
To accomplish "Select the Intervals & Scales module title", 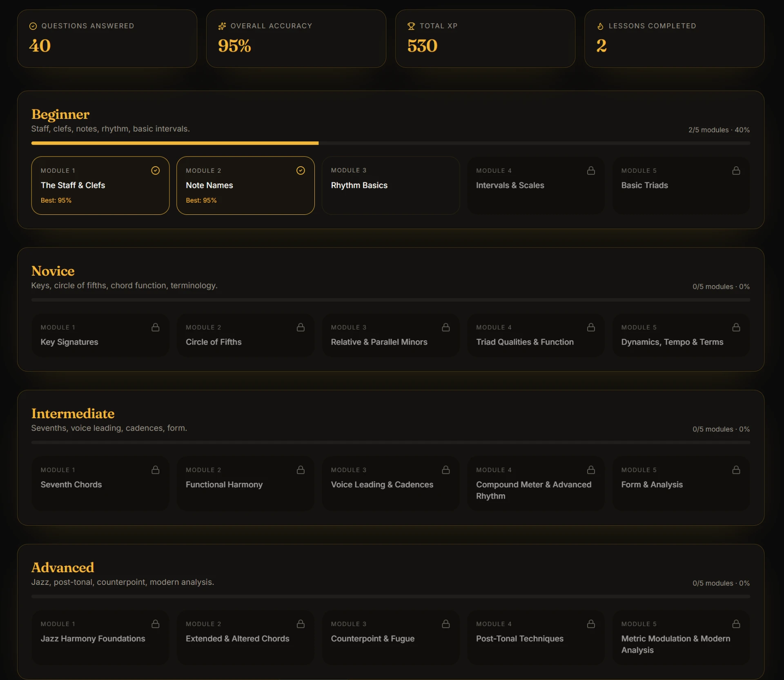I will point(510,185).
